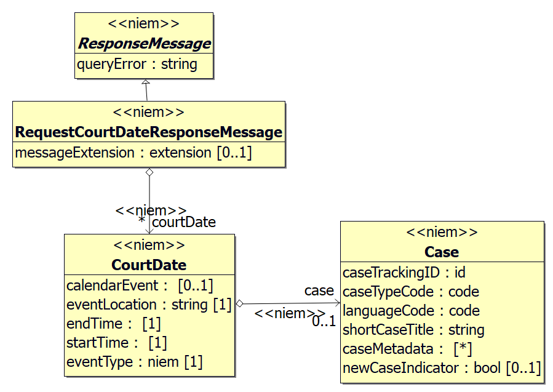This screenshot has width=553, height=392.
Task: Select the CourtDate class header
Action: [149, 265]
